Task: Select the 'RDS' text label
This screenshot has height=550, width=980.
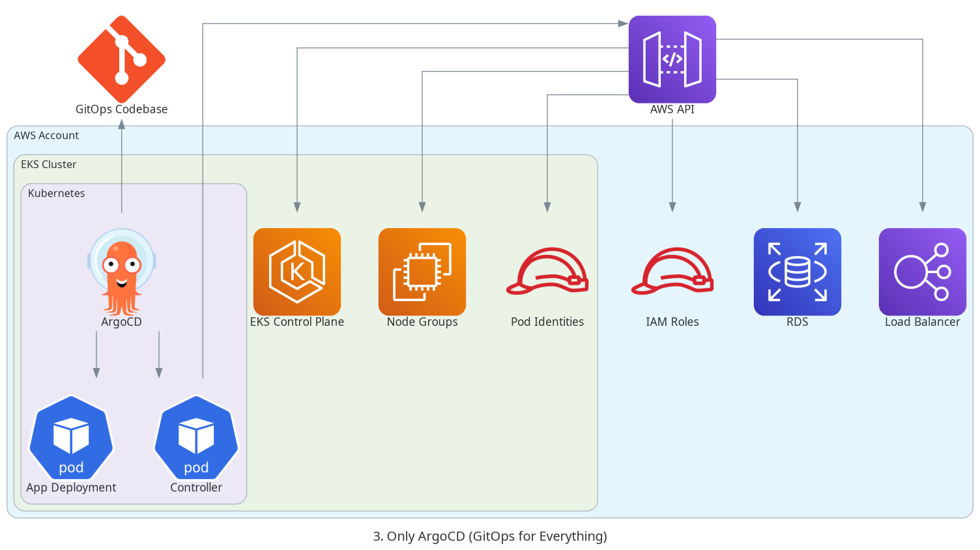Action: pyautogui.click(x=798, y=322)
